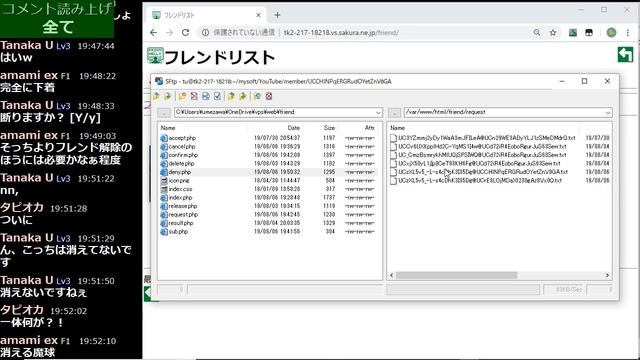Screen dimensions: 640x360
Task: Click the blue floppy disk icon in SFtp
Action: [x=206, y=96]
